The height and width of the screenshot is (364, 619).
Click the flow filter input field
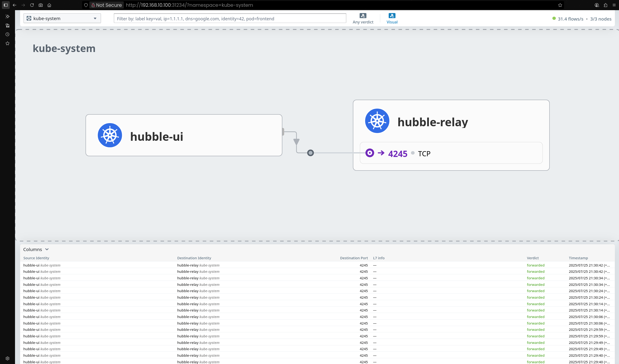[x=230, y=18]
